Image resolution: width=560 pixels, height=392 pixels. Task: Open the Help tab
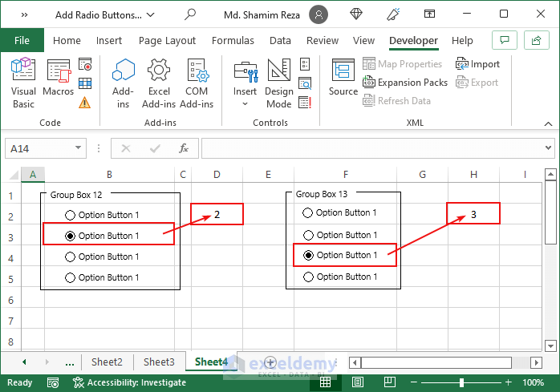462,40
